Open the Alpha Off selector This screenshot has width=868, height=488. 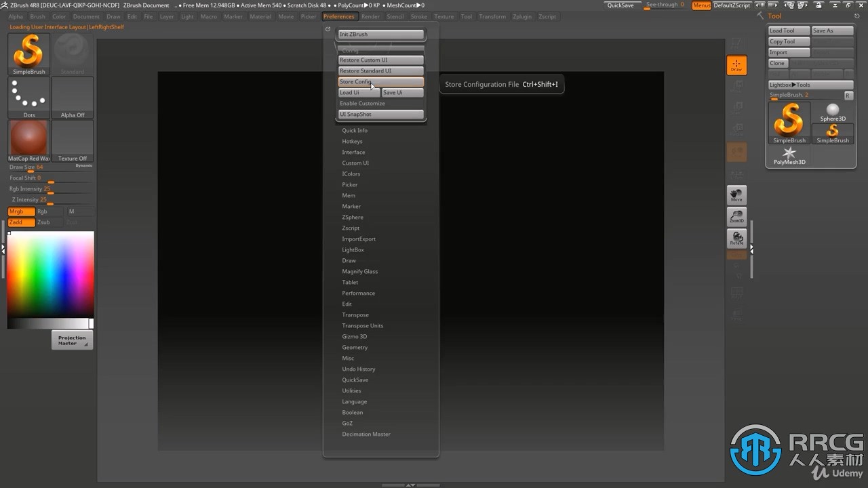click(73, 98)
